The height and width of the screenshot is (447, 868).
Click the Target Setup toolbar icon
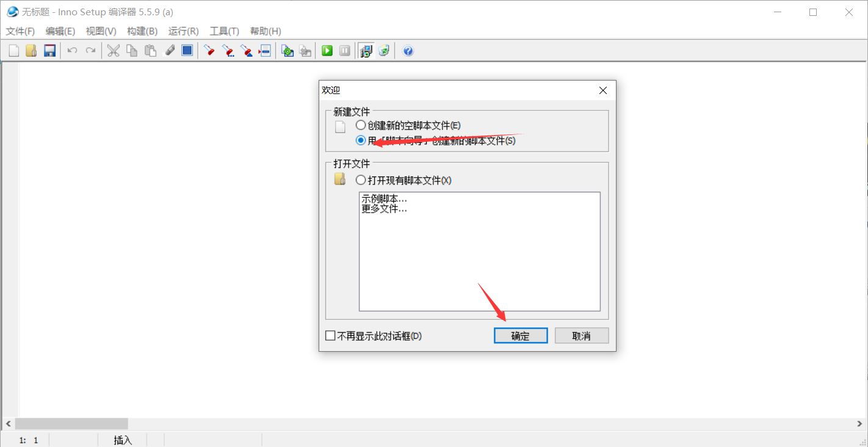[366, 51]
